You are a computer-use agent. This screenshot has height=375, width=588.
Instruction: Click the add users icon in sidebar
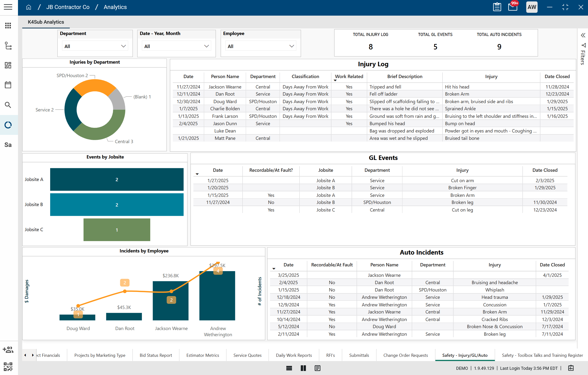tap(8, 349)
